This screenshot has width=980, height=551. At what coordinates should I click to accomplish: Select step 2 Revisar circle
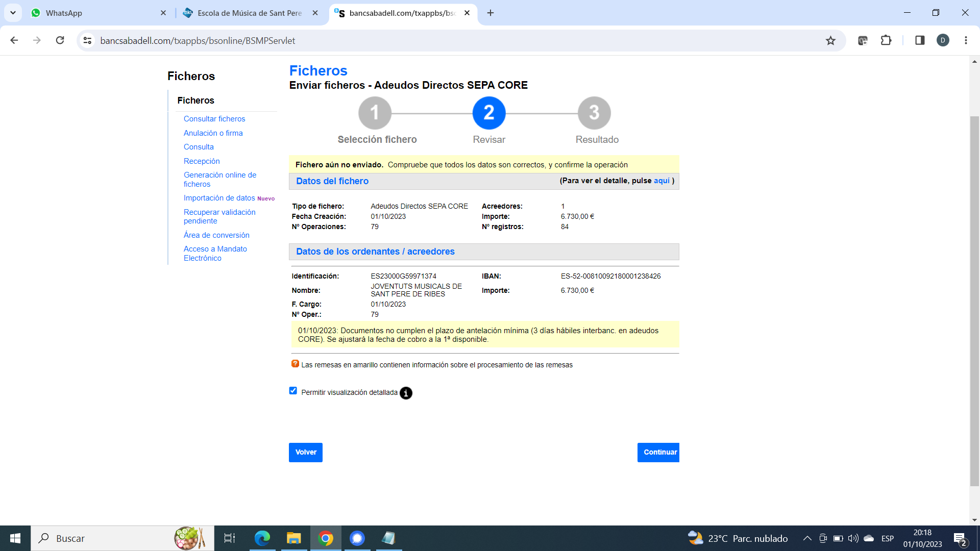pyautogui.click(x=489, y=113)
